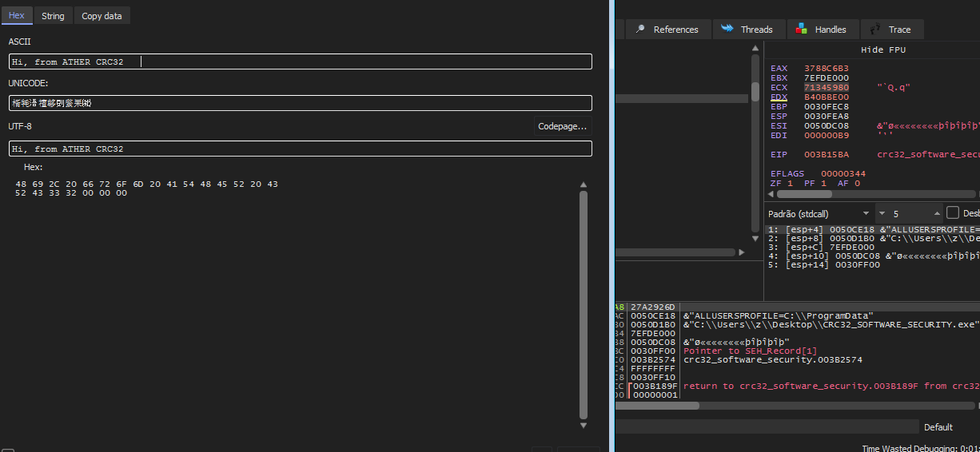This screenshot has height=452, width=980.
Task: Click the hex editor vertical scrollbar thumb
Action: [x=584, y=305]
